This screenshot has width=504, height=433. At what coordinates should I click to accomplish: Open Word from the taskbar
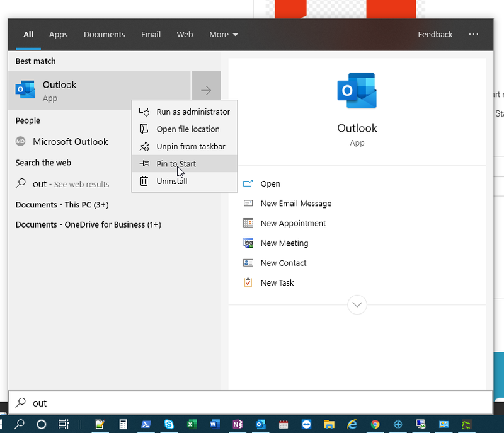click(214, 425)
